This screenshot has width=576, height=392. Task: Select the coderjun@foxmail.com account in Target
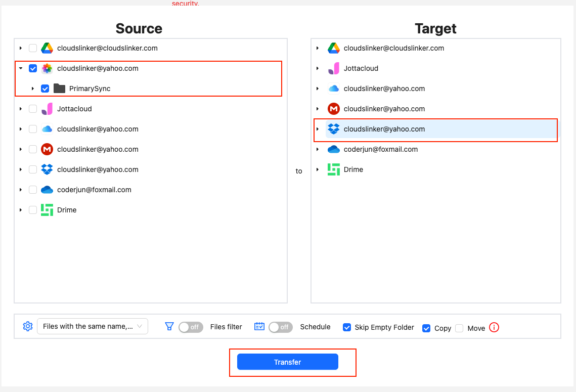coord(381,149)
